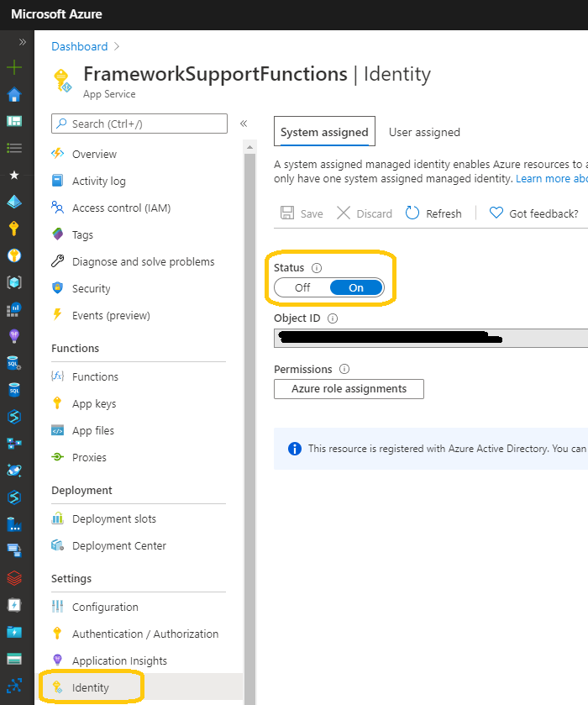Image resolution: width=588 pixels, height=705 pixels.
Task: Click the favorites star icon
Action: pos(14,175)
